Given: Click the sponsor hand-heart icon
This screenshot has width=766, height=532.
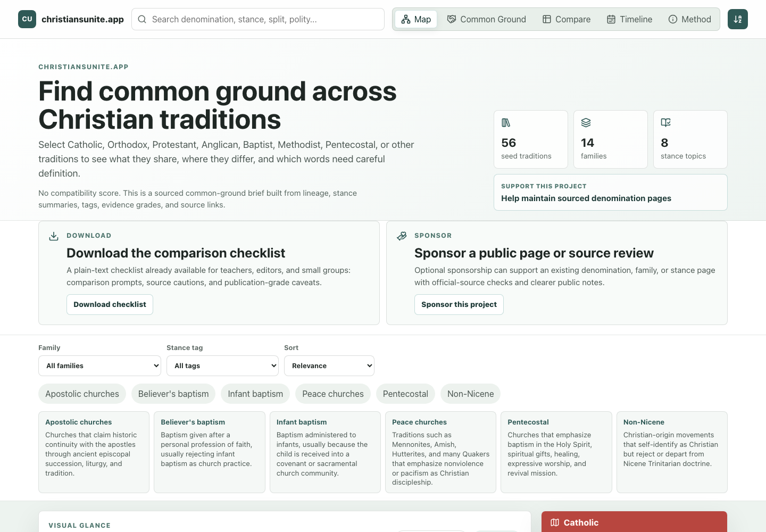Looking at the screenshot, I should point(402,236).
